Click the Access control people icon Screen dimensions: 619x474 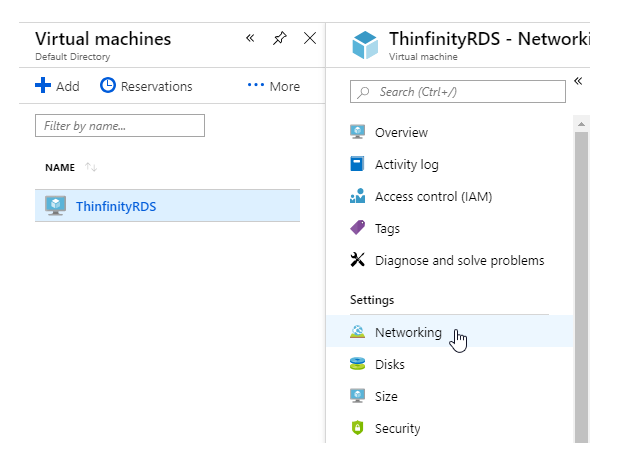357,196
